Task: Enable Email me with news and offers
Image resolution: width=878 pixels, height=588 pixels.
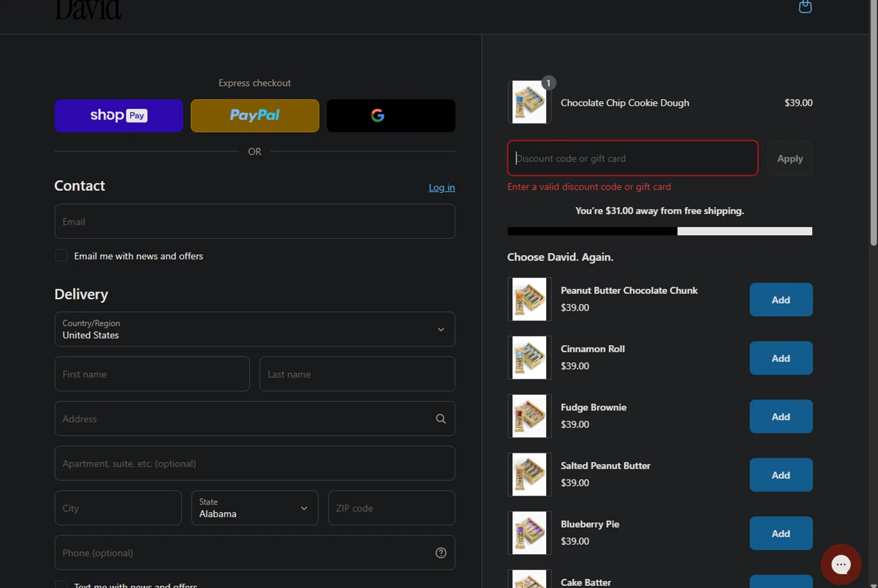Action: click(61, 256)
